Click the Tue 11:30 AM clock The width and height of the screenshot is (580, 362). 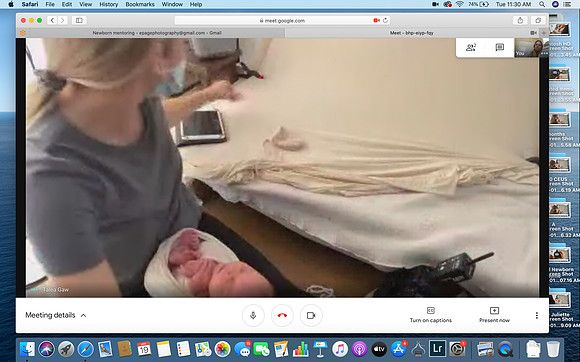[x=514, y=4]
